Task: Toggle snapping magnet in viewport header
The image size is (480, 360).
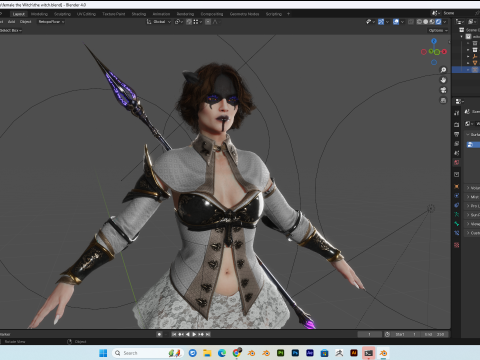Action: pos(189,22)
